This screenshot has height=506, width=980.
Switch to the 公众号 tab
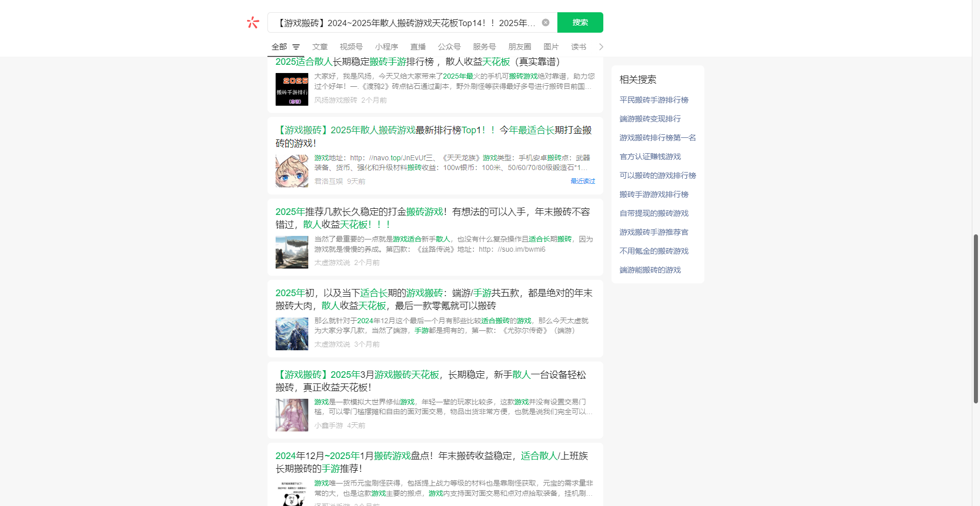coord(449,47)
